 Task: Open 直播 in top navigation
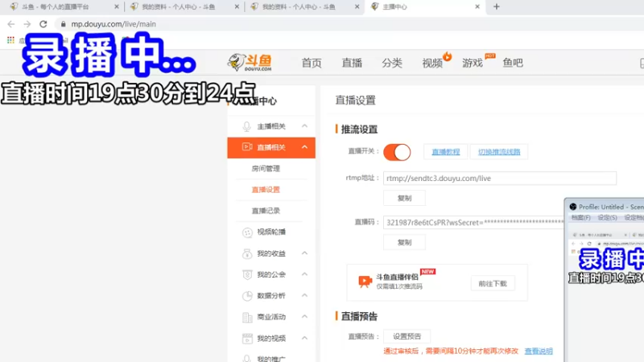[x=352, y=63]
